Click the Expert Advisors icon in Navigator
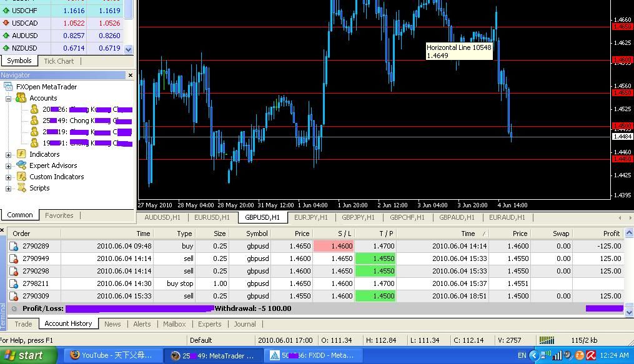 coord(21,165)
